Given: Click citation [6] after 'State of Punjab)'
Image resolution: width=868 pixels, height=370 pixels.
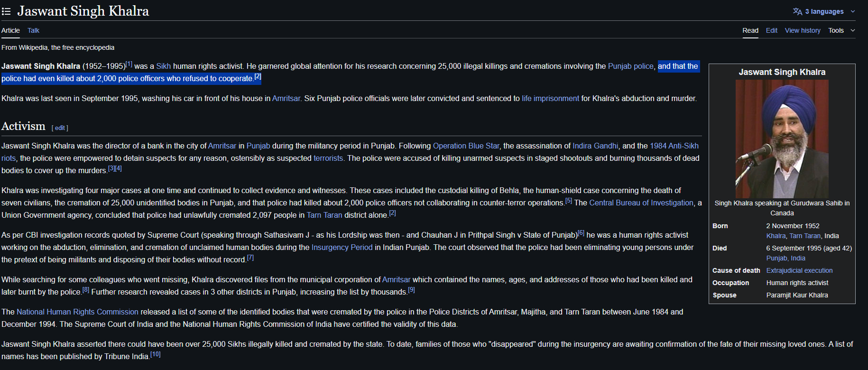Looking at the screenshot, I should [581, 233].
